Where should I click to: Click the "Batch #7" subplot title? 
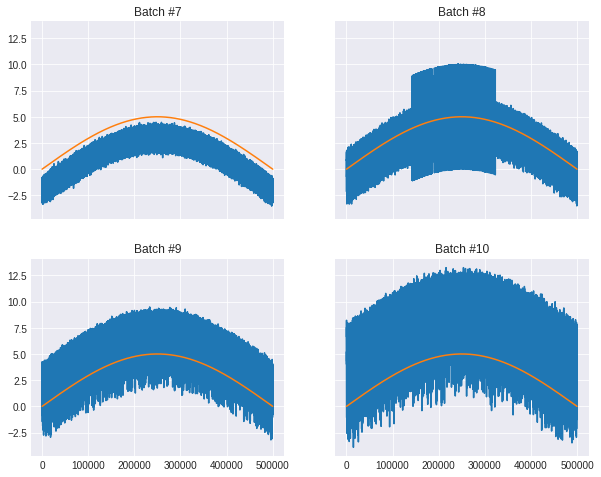click(x=157, y=11)
